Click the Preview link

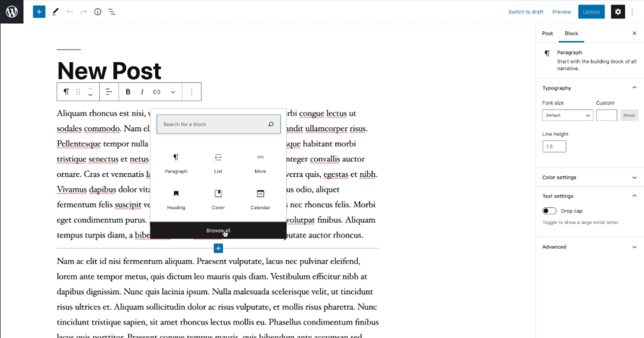[x=562, y=12]
